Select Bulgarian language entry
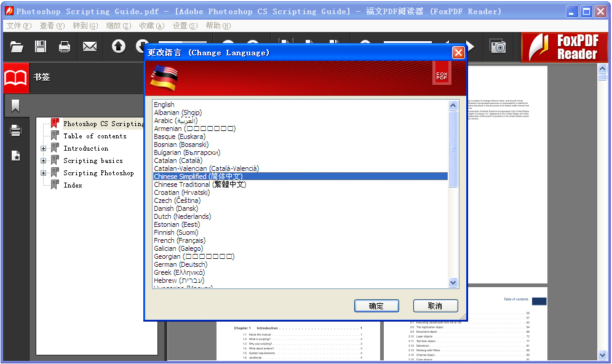The height and width of the screenshot is (364, 612). [300, 152]
